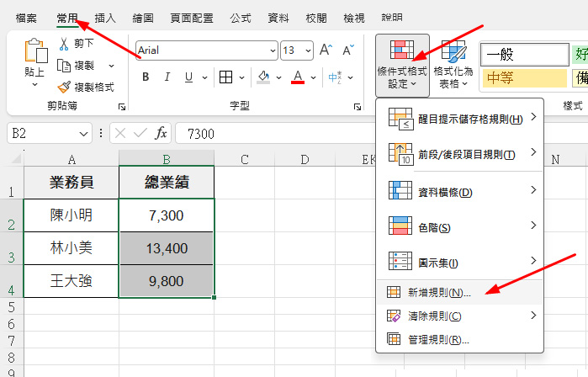Switch to the 常用 tab
Screen dimensions: 588x377
[x=67, y=18]
